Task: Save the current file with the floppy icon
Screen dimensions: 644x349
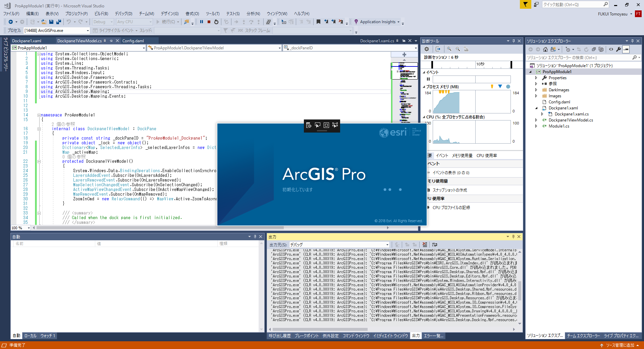Action: click(51, 22)
